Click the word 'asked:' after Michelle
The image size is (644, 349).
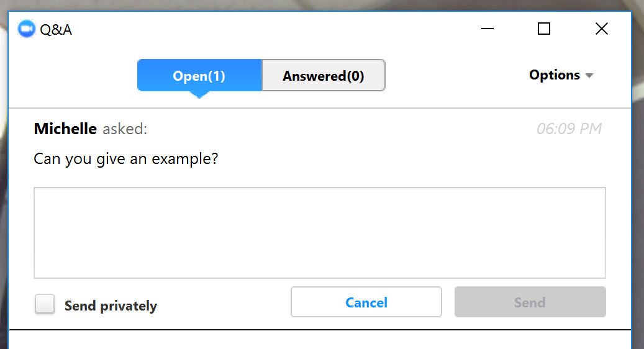pyautogui.click(x=125, y=129)
